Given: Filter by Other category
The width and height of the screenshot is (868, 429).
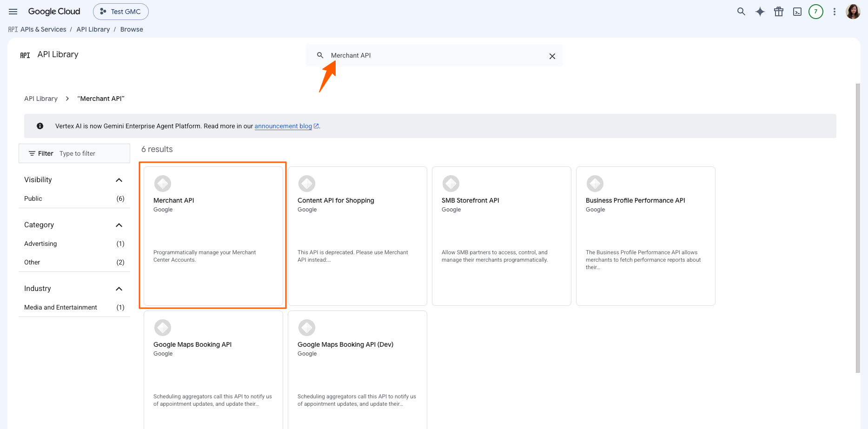Looking at the screenshot, I should [x=74, y=262].
